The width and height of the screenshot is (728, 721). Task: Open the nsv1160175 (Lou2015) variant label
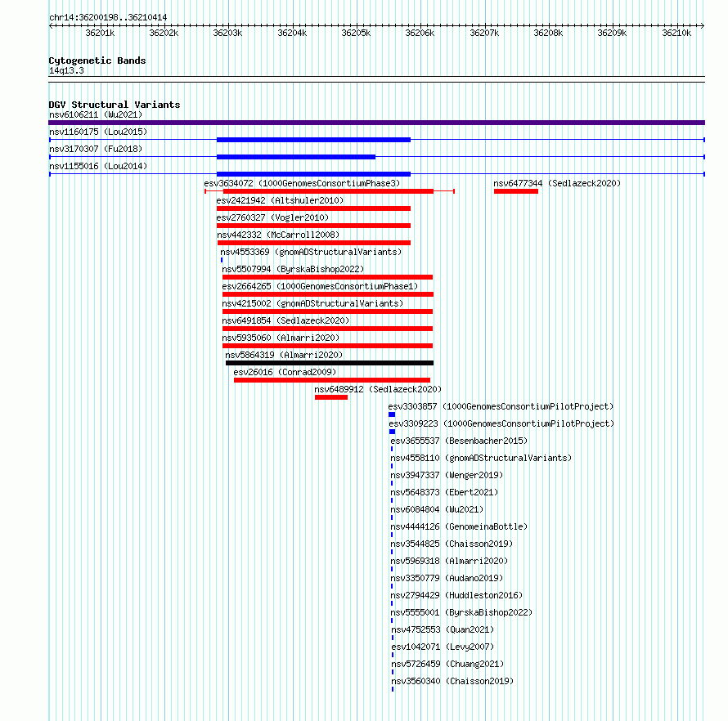(98, 132)
